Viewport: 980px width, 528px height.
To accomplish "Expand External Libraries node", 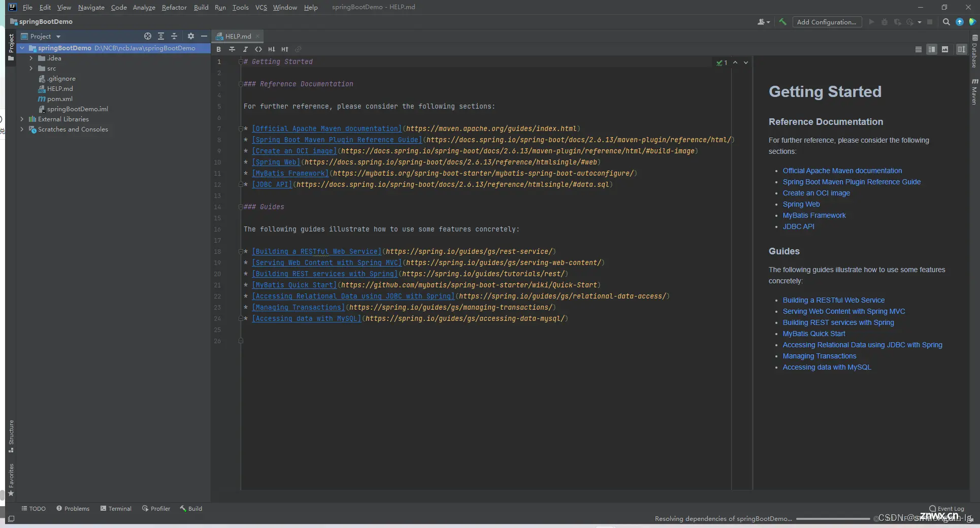I will (x=22, y=119).
